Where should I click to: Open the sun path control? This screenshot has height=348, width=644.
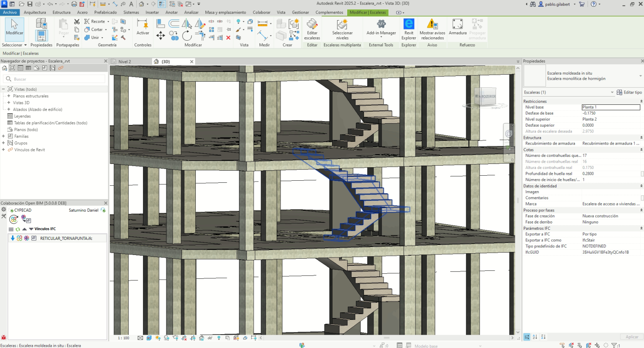point(158,338)
